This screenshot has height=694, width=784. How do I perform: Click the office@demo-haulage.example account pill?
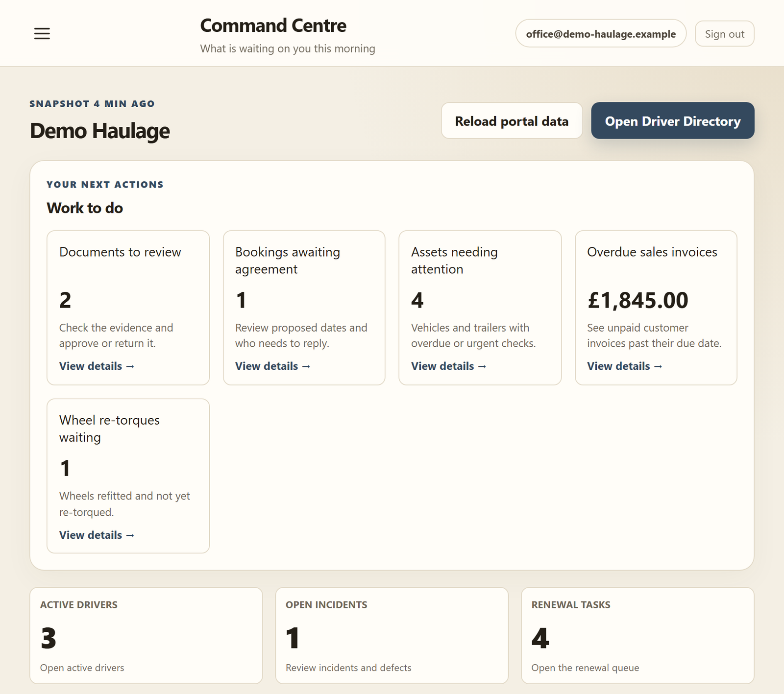click(x=601, y=34)
